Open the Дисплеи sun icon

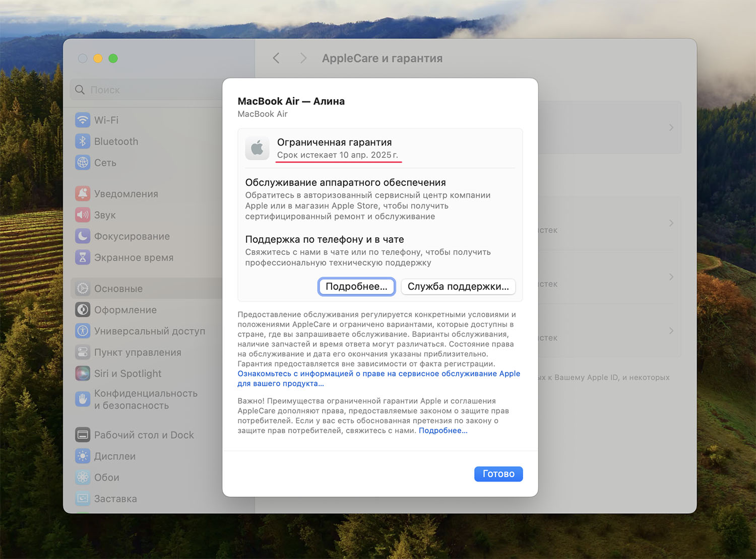tap(83, 456)
